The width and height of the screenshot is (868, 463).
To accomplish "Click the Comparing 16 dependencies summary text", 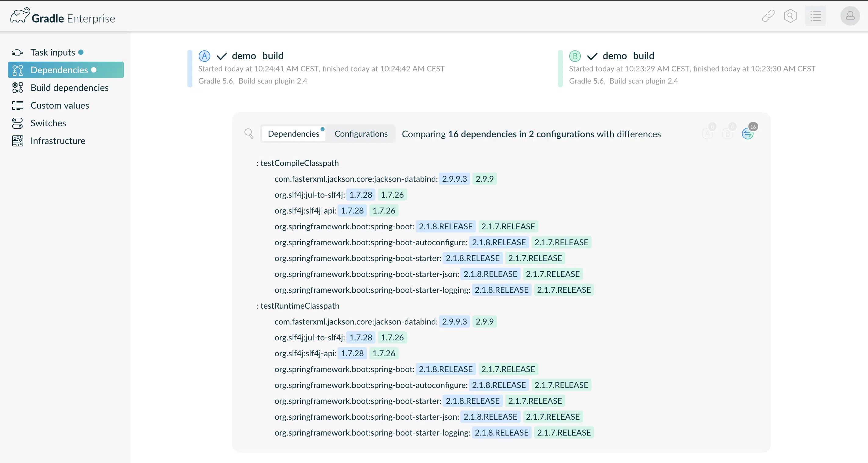I will click(531, 134).
